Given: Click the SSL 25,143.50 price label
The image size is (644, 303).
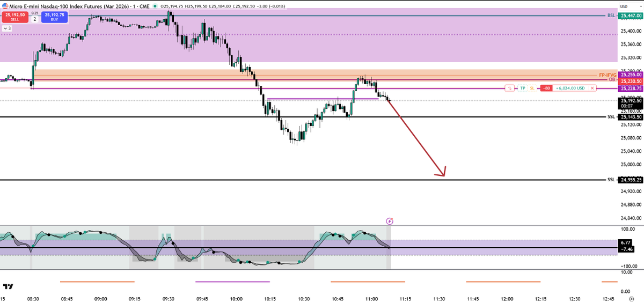Looking at the screenshot, I should [x=631, y=116].
